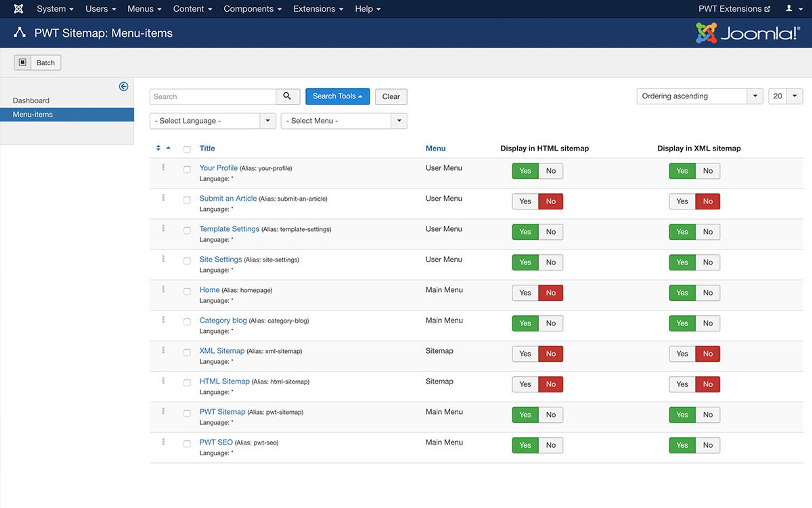Viewport: 812px width, 508px height.
Task: Open the Extensions menu
Action: (318, 9)
